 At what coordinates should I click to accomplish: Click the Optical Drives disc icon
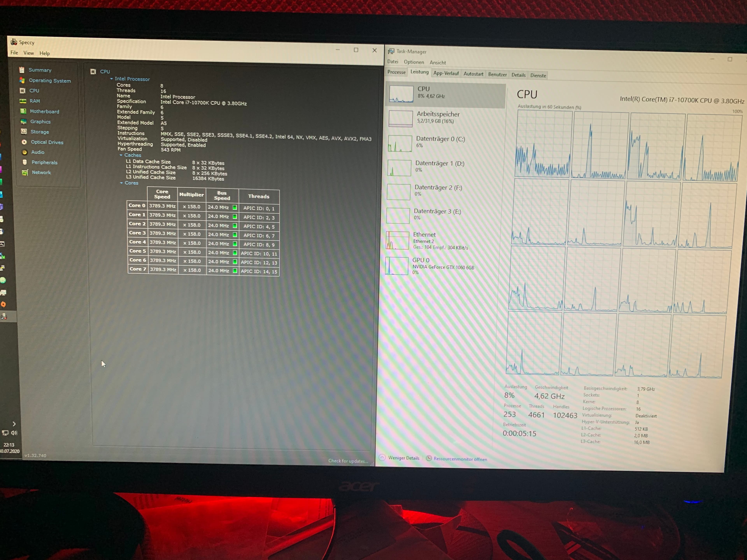pyautogui.click(x=24, y=142)
